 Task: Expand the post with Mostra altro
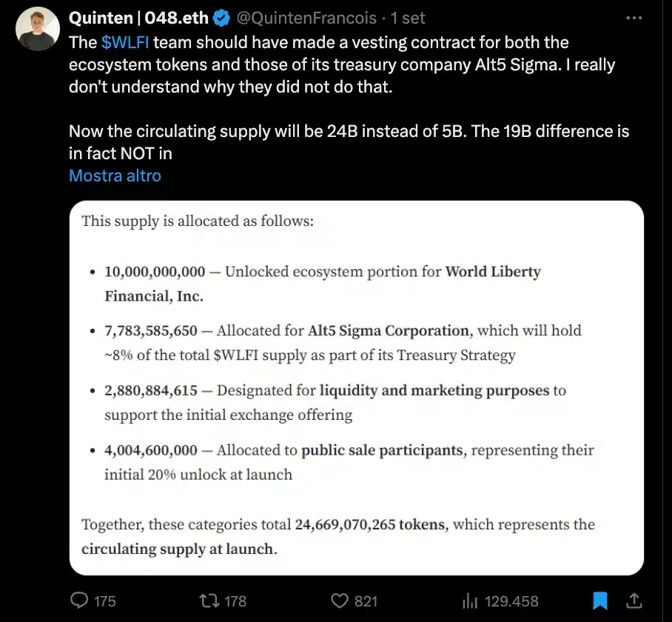click(x=115, y=175)
